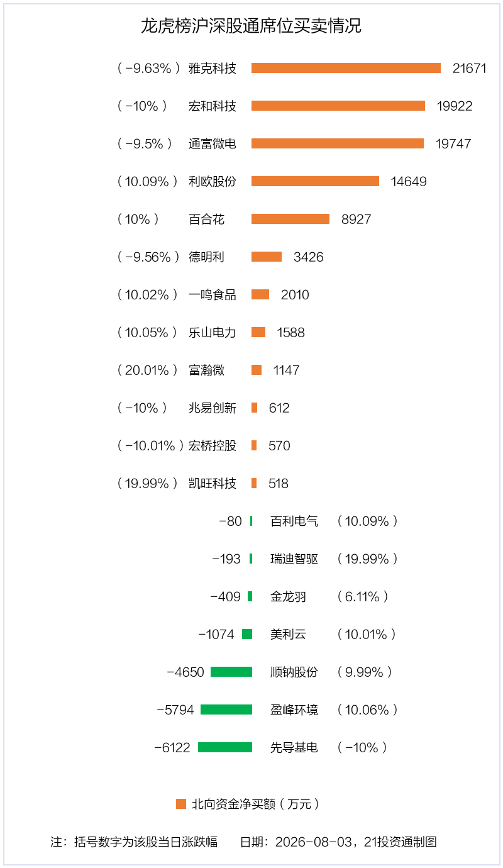Viewport: 503px width, 868px height.
Task: Click the 美利云 stock name
Action: tap(288, 634)
